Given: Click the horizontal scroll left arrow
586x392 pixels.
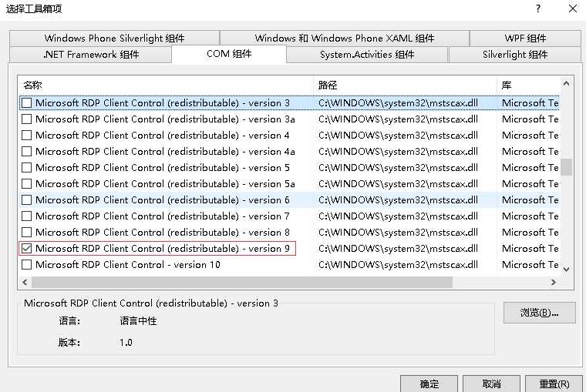Looking at the screenshot, I should [25, 282].
